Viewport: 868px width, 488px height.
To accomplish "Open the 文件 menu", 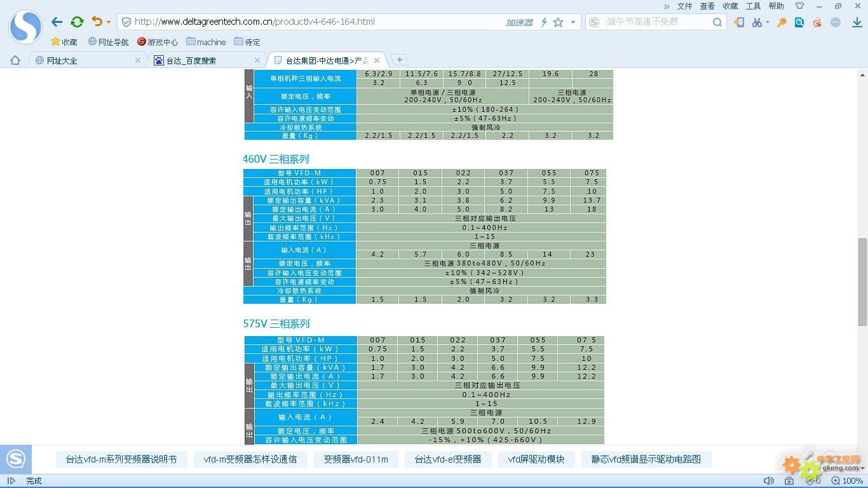I will point(684,6).
